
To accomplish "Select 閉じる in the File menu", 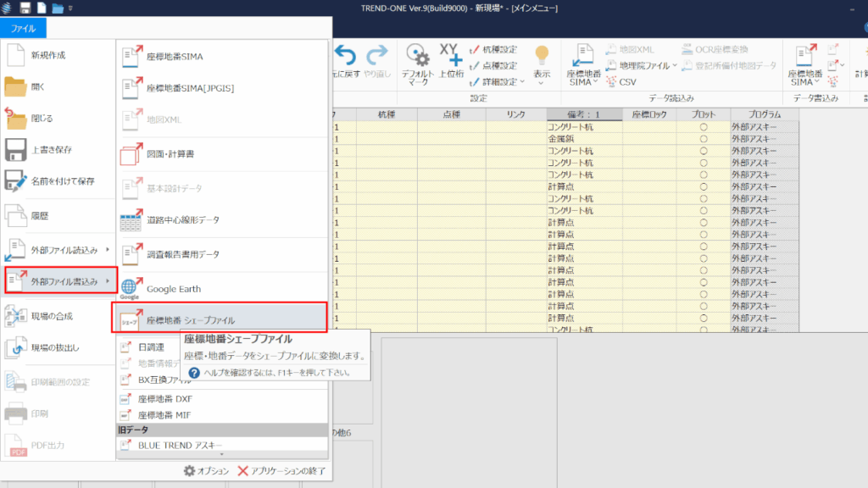I will point(58,119).
